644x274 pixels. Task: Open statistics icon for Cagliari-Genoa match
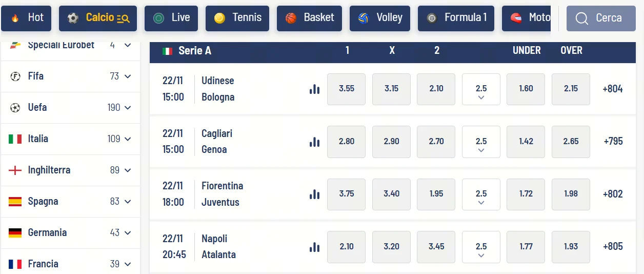[314, 142]
